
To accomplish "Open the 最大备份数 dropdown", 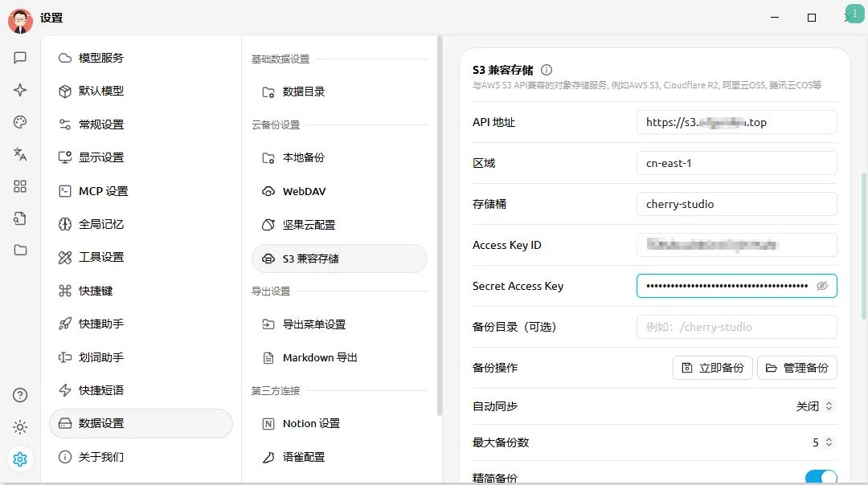I will click(822, 442).
